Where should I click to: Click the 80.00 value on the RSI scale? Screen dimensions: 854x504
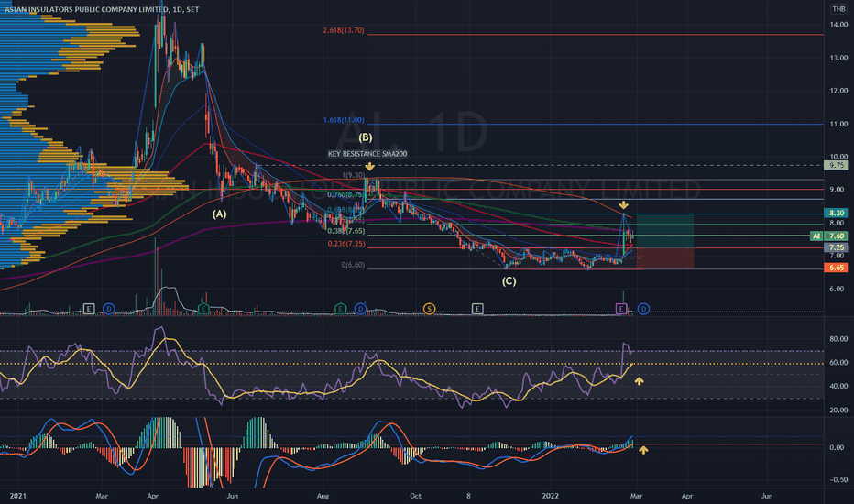(x=838, y=339)
